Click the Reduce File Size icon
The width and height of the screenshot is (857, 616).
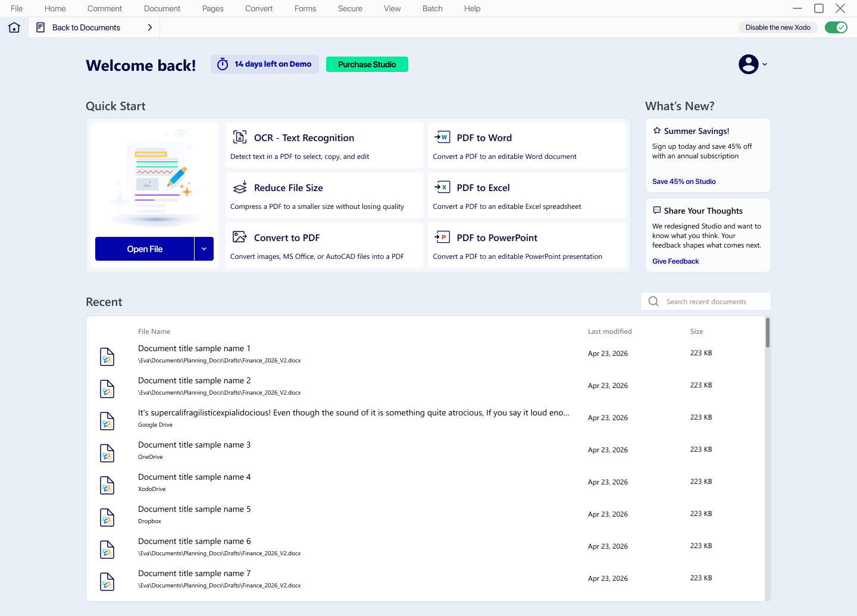coord(240,187)
